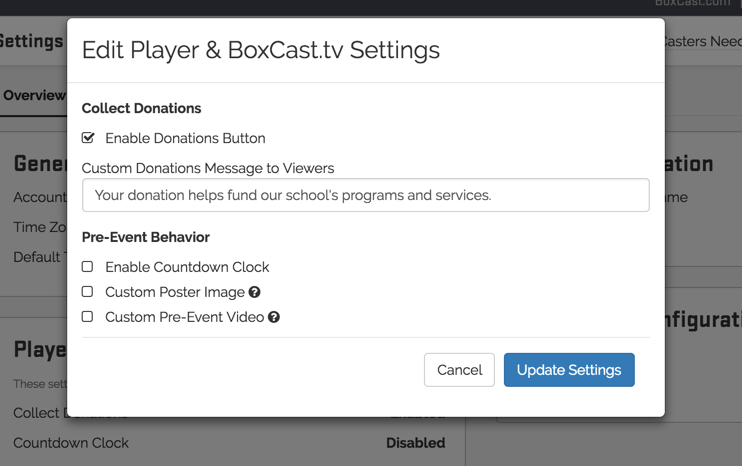Image resolution: width=742 pixels, height=466 pixels.
Task: Click the 'Enable Donations Button' label text
Action: pos(185,138)
